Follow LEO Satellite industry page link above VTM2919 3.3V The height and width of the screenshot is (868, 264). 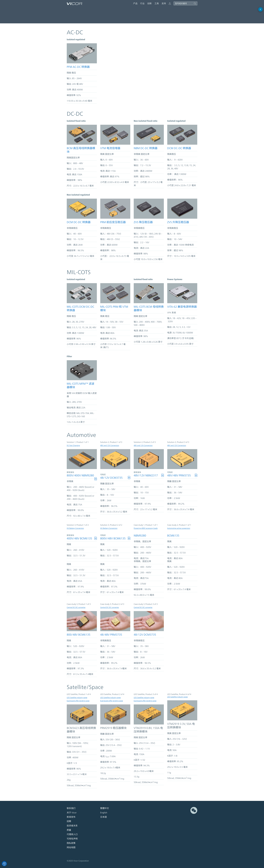[x=177, y=697]
